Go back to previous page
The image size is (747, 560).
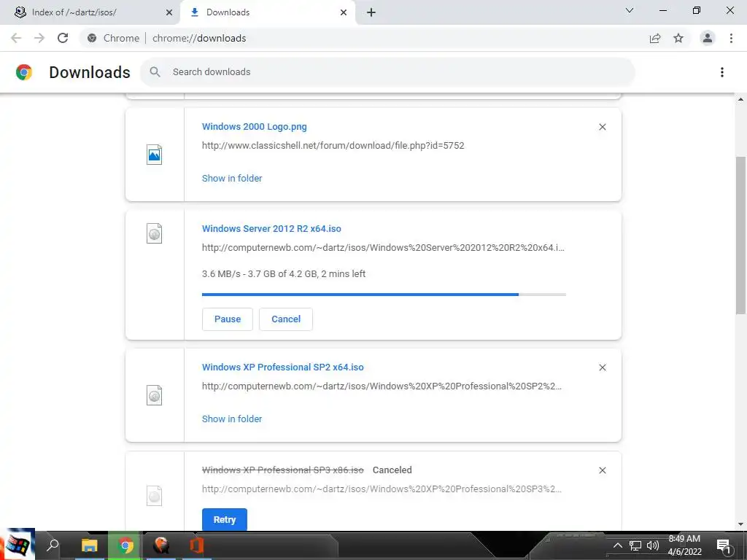pyautogui.click(x=16, y=38)
